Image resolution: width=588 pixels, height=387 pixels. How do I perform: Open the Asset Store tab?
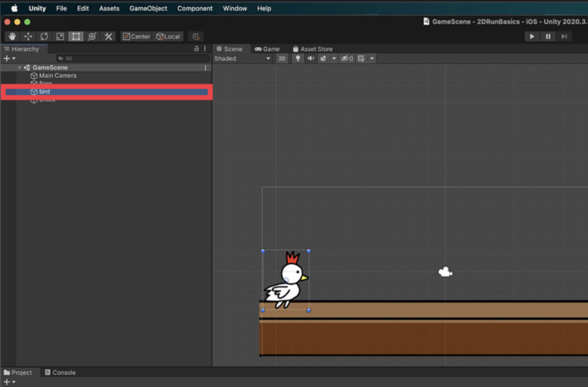(312, 49)
